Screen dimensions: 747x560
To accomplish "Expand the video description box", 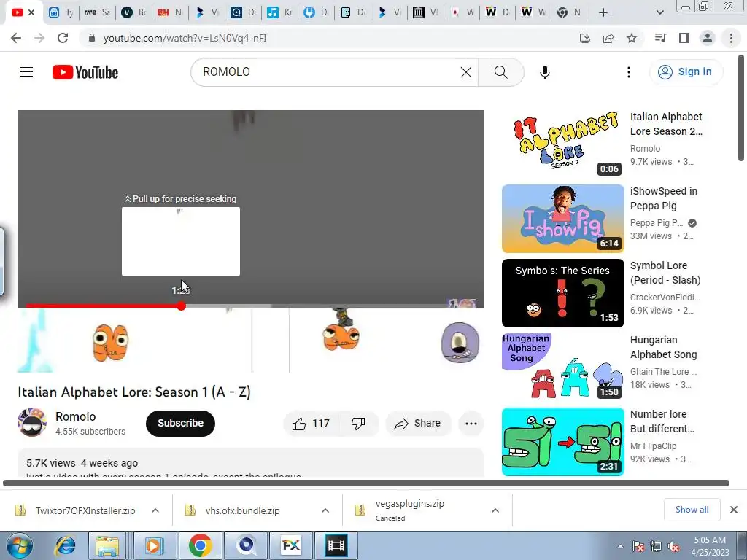I will tap(251, 463).
